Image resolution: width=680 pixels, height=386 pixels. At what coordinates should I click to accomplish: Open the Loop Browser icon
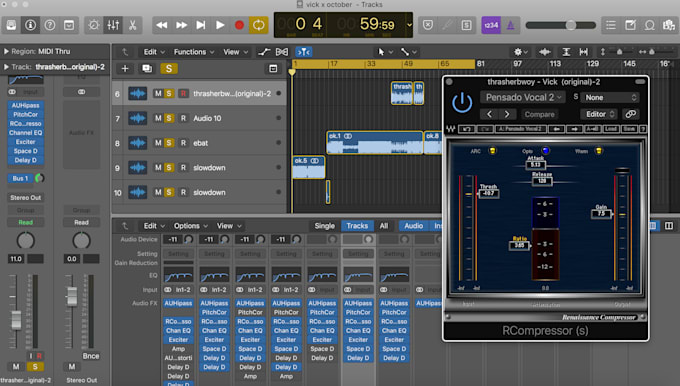[x=649, y=25]
